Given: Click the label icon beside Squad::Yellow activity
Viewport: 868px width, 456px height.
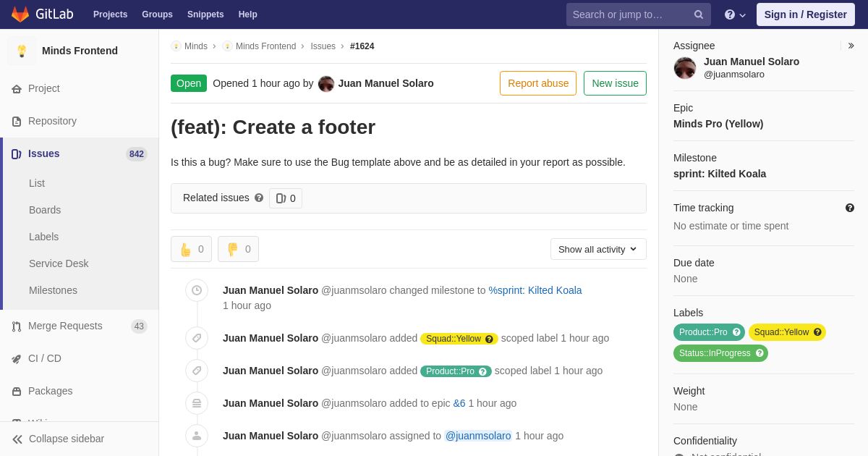Looking at the screenshot, I should [x=197, y=338].
